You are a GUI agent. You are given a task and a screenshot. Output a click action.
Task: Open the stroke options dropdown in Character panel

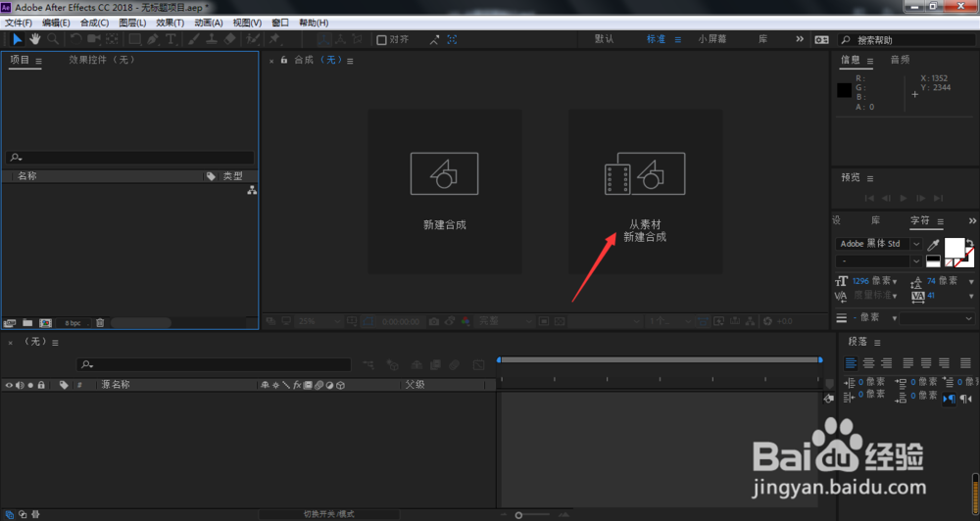[x=936, y=318]
